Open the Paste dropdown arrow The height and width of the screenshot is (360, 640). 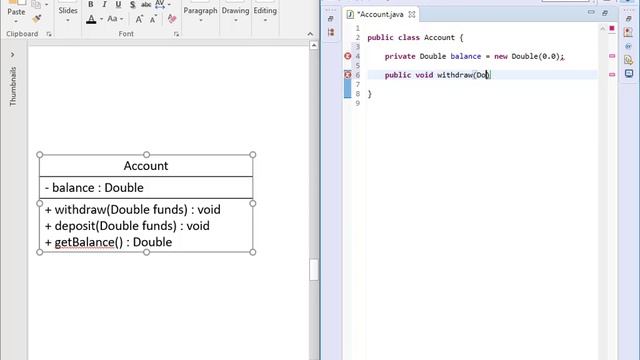[x=16, y=21]
